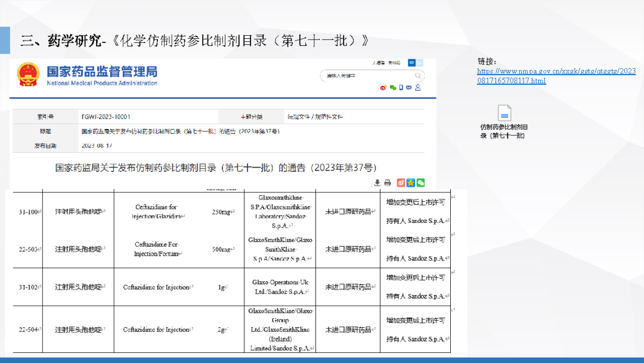Click the printer icon below announcement title
Image resolution: width=644 pixels, height=363 pixels.
387,183
